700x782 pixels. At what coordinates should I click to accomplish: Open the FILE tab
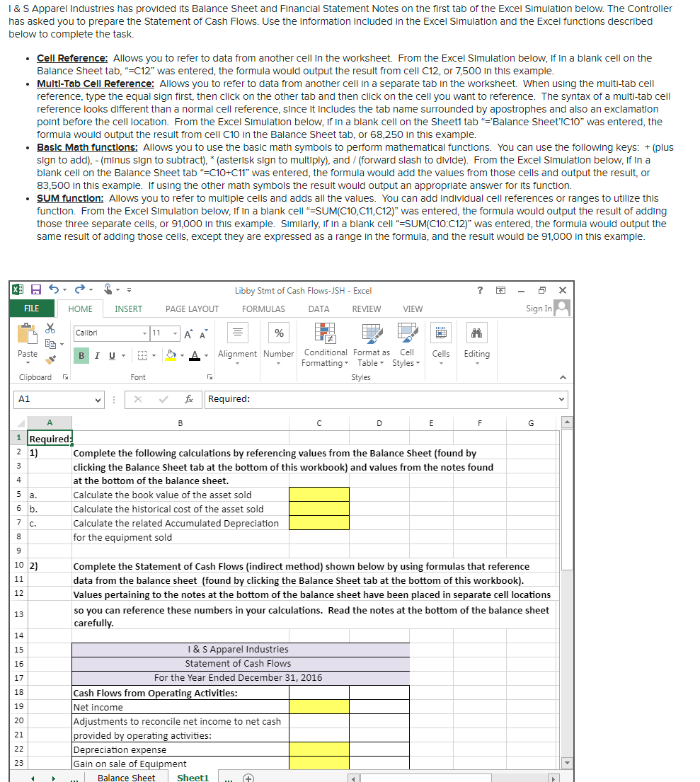(x=31, y=309)
